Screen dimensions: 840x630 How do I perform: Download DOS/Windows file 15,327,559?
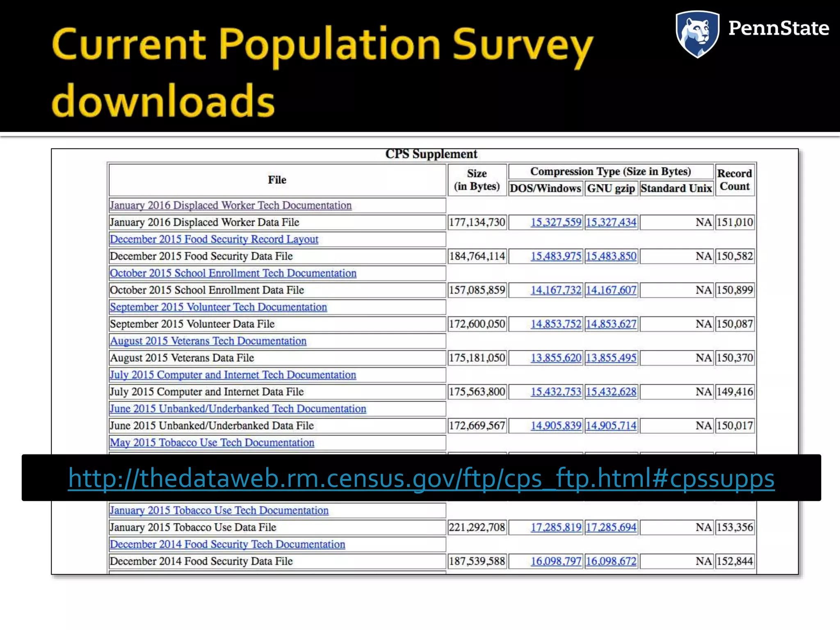pos(556,222)
